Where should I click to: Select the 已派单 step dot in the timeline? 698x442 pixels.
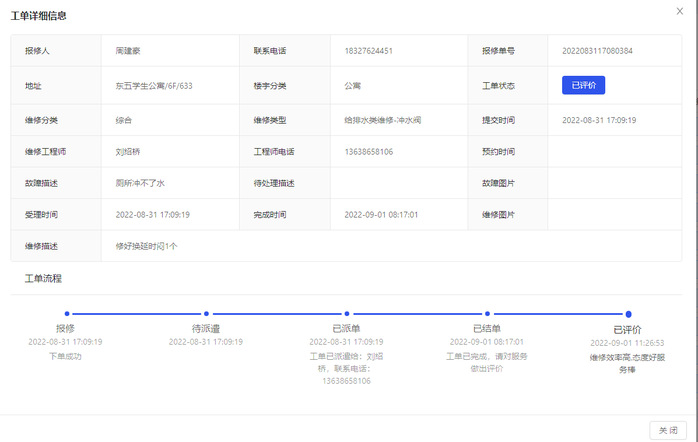347,314
